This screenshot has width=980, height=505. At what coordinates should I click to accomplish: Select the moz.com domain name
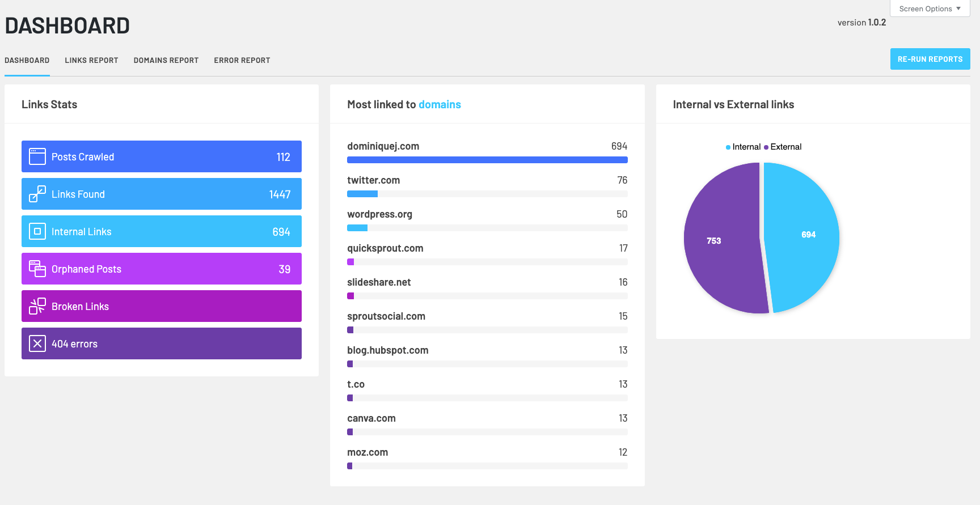pos(367,452)
